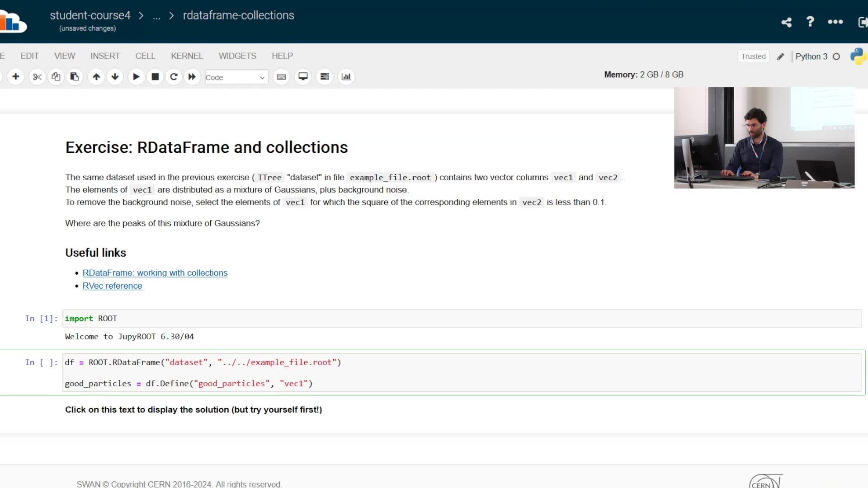The width and height of the screenshot is (868, 488).
Task: Restart and run all cells
Action: point(192,77)
